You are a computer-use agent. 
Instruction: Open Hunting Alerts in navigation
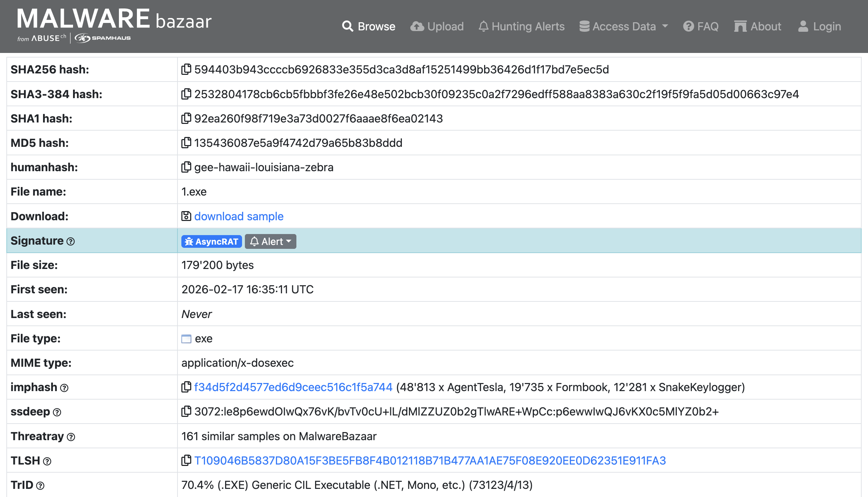522,26
